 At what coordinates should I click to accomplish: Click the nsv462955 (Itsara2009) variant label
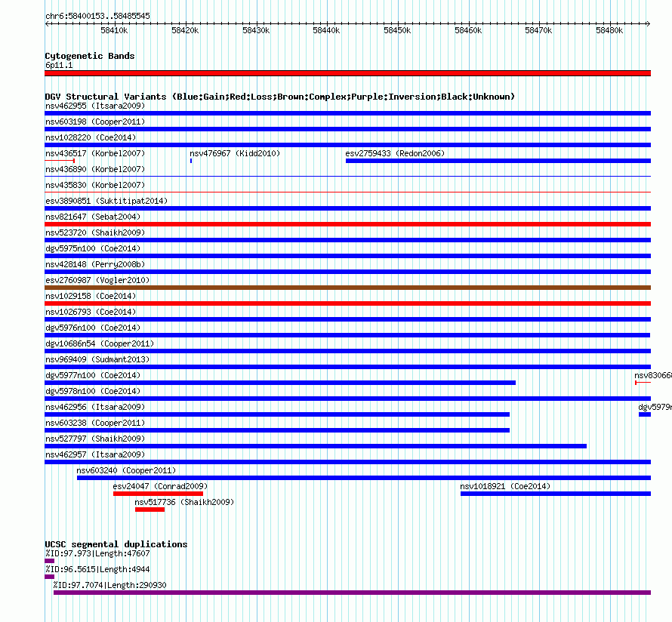95,106
